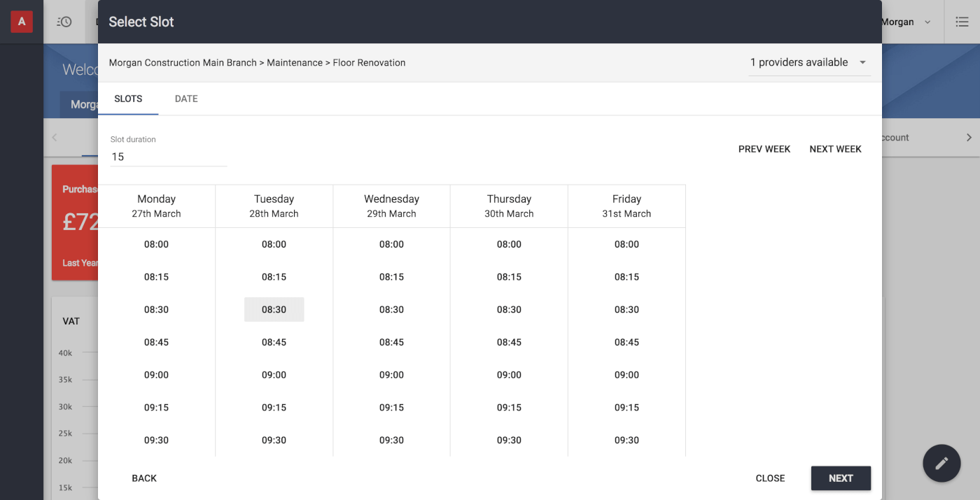The height and width of the screenshot is (500, 980).
Task: Open the list menu icon at top right
Action: (962, 22)
